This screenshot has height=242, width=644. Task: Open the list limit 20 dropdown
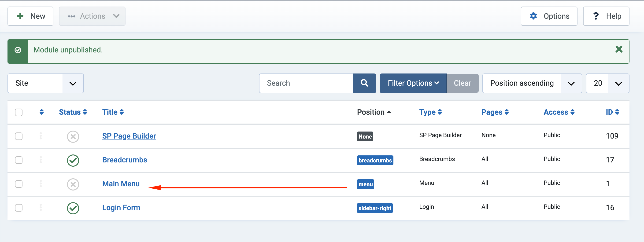coord(607,83)
